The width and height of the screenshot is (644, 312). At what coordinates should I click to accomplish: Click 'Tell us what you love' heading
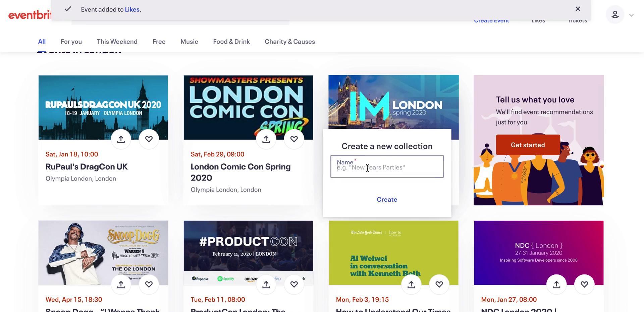pos(535,100)
